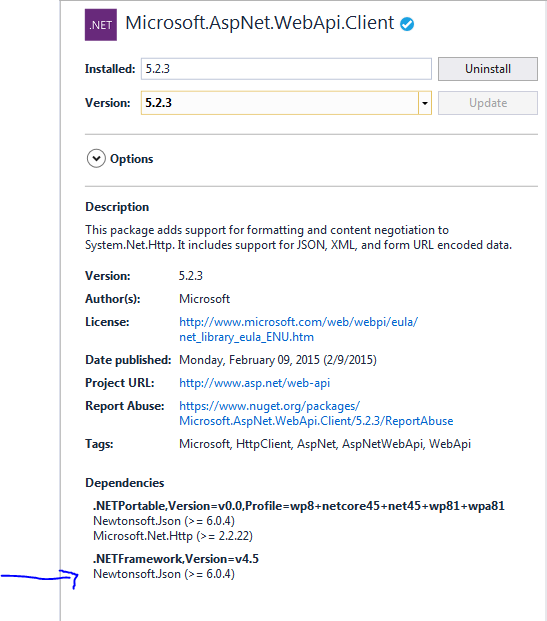Click the Description heading
547x621 pixels.
pyautogui.click(x=117, y=207)
